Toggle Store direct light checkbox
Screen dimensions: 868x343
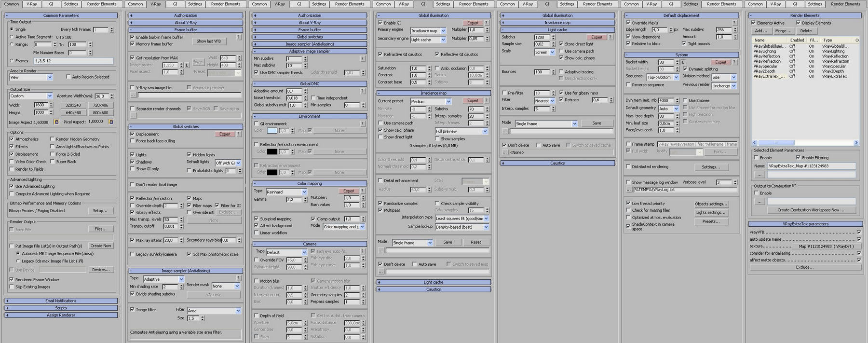click(x=561, y=44)
